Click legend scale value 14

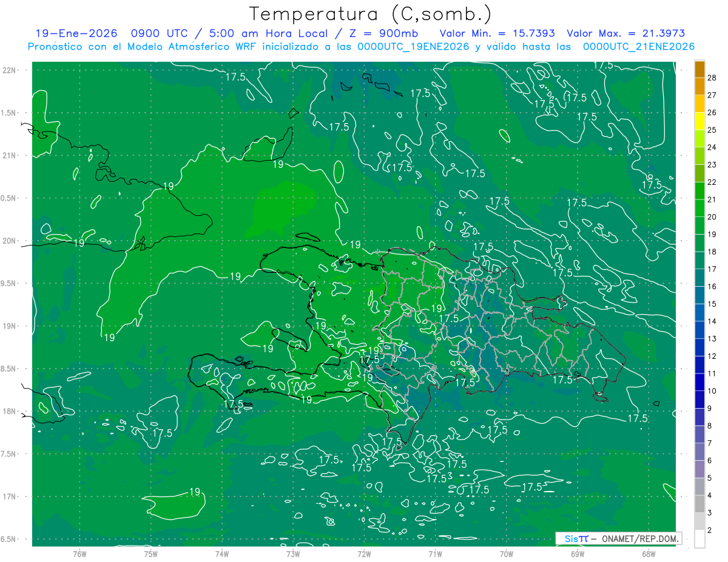tap(712, 321)
